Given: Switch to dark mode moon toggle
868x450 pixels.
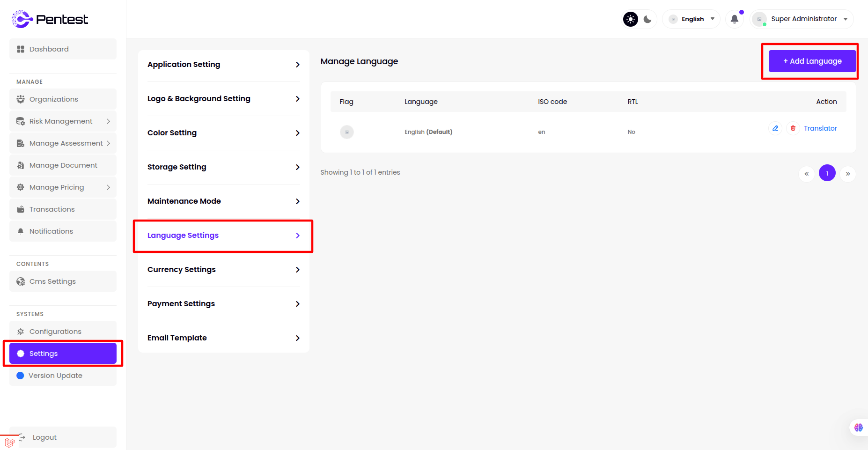Looking at the screenshot, I should (647, 19).
